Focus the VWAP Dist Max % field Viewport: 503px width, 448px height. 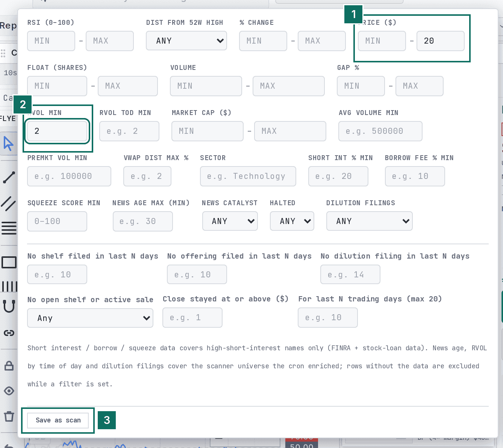coord(147,176)
